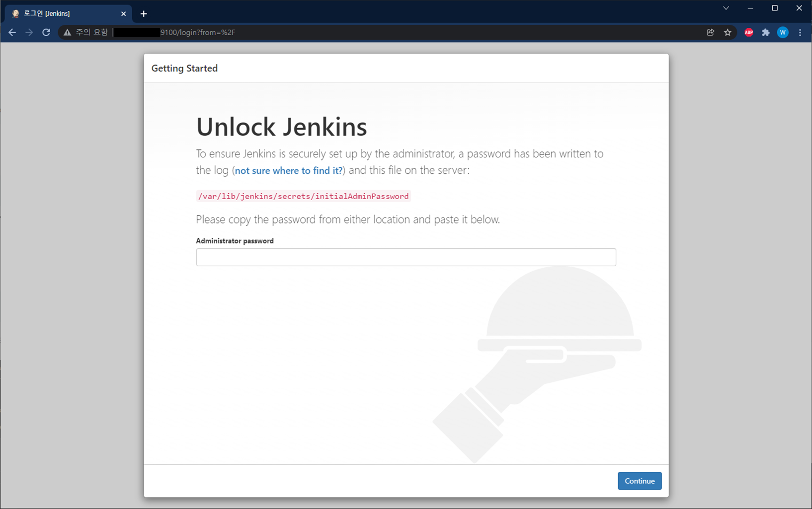This screenshot has height=509, width=812.
Task: Bookmark this page with the star icon
Action: pyautogui.click(x=728, y=32)
